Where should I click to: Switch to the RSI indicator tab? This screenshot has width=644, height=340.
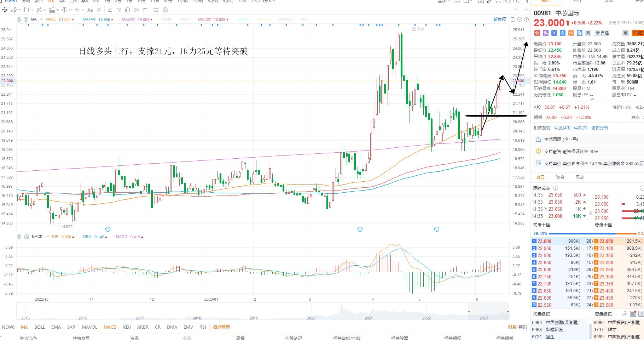203,327
